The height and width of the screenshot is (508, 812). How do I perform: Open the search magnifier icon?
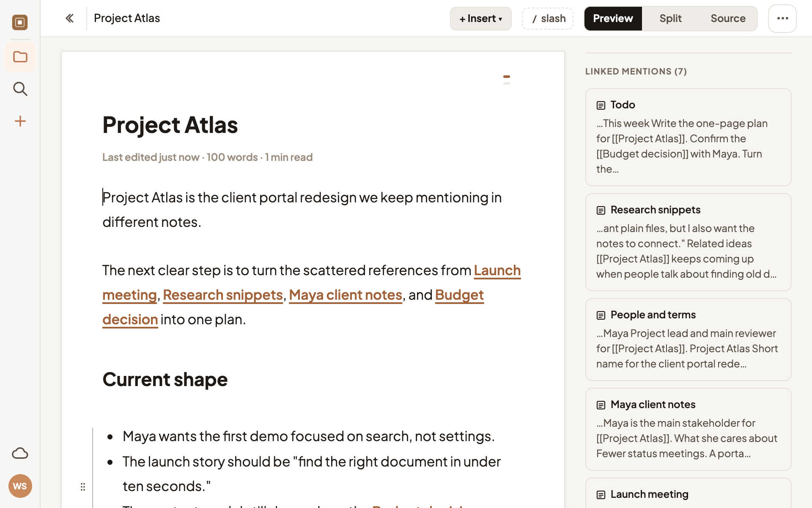pos(20,89)
